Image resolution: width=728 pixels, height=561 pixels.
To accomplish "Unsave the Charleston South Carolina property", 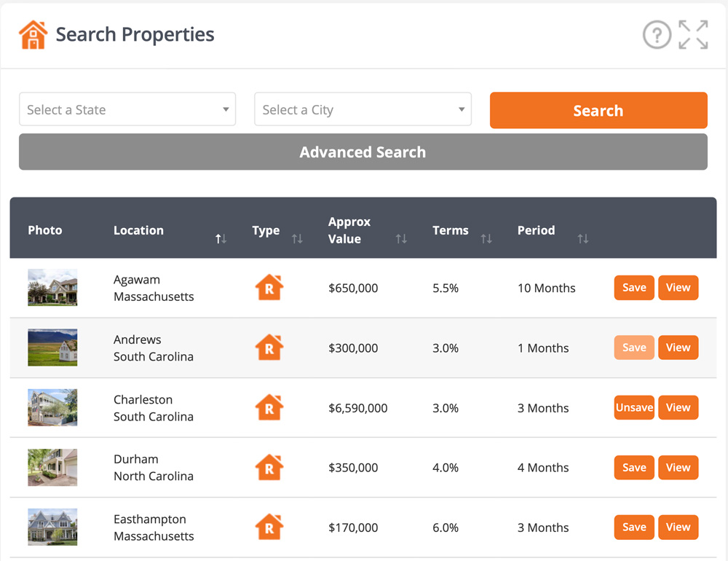I will click(x=634, y=408).
